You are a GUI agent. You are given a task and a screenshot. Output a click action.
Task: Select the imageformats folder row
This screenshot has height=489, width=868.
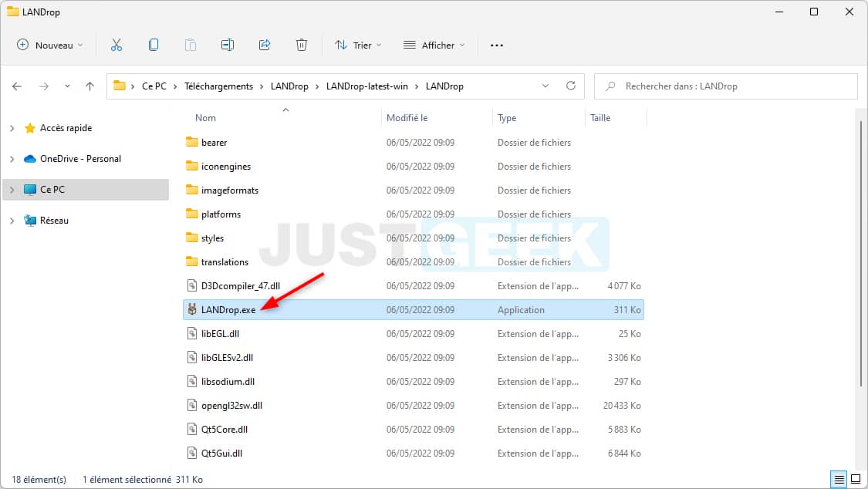click(x=413, y=191)
